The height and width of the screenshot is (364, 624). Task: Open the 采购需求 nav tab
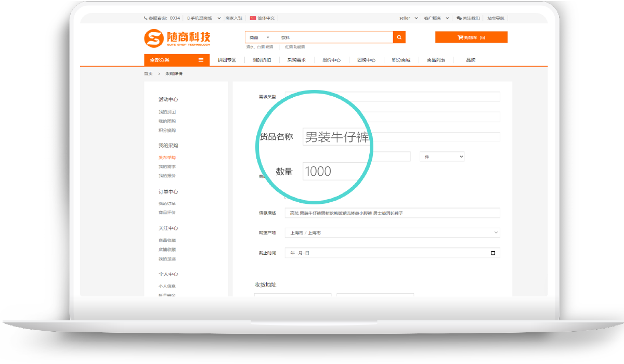click(x=296, y=60)
